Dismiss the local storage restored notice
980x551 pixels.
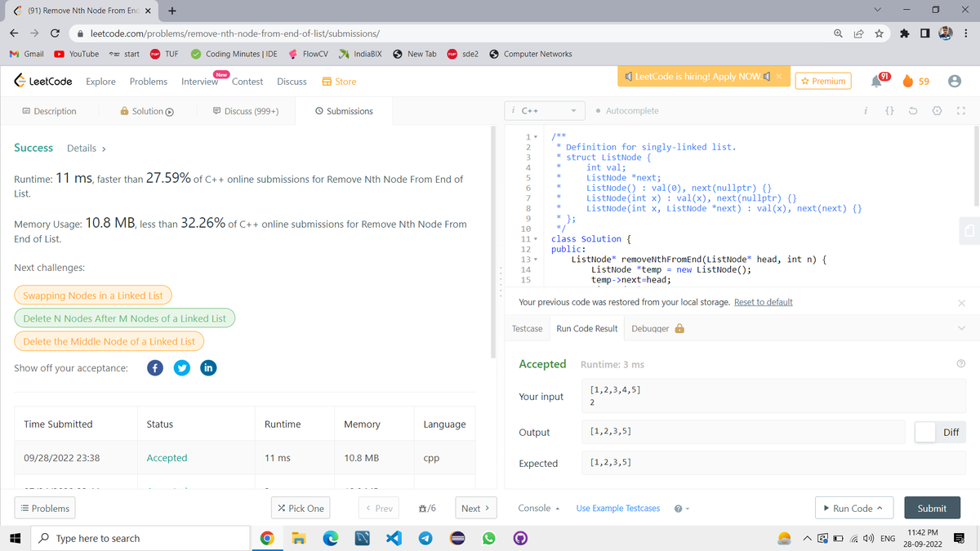coord(961,303)
